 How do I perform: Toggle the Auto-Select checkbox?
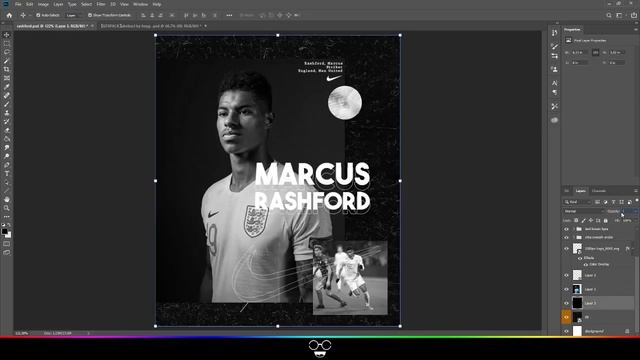[x=38, y=15]
